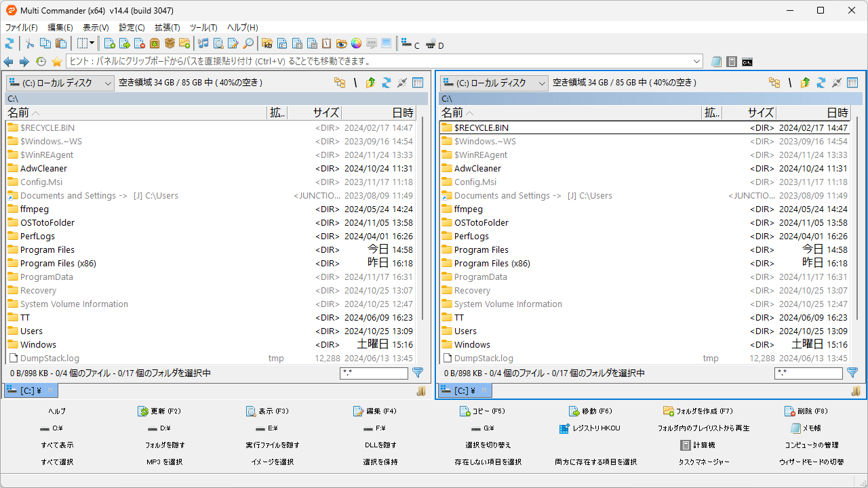
Task: Click the コピー (F5) button
Action: tap(482, 411)
